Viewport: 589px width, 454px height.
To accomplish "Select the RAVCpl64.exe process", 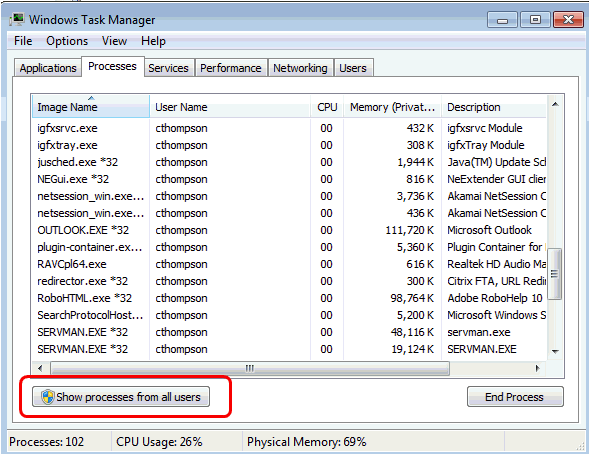I will [289, 264].
